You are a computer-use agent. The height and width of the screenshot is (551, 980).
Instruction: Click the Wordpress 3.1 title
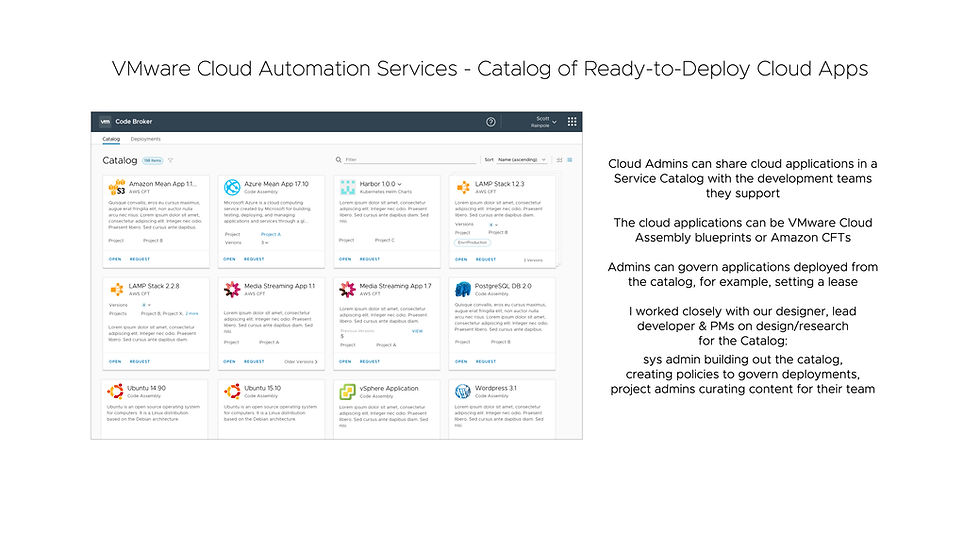coord(496,388)
